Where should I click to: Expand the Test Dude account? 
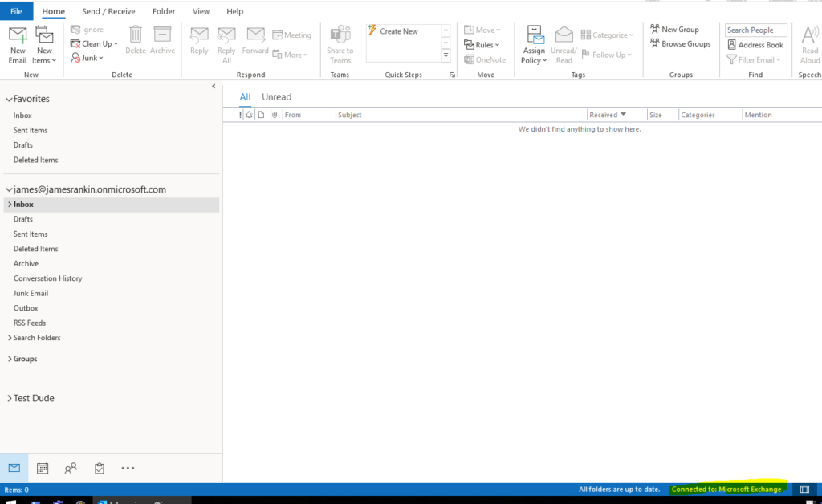point(10,398)
